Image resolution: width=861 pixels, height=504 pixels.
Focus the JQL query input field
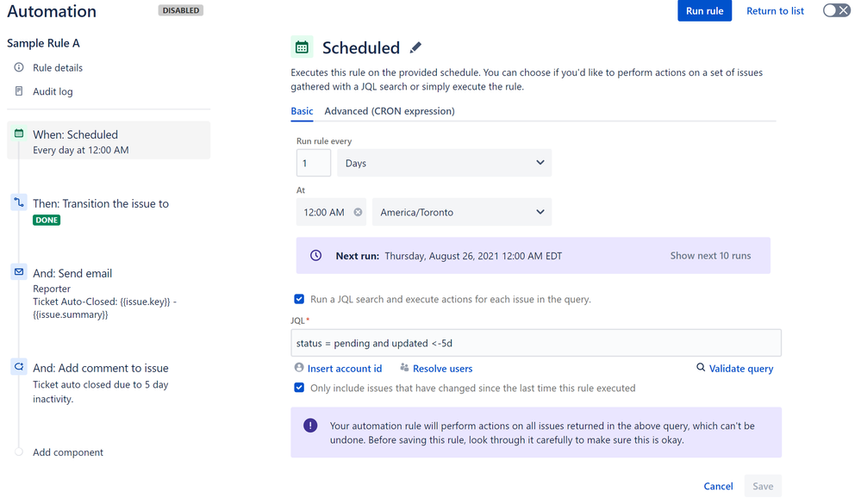536,343
